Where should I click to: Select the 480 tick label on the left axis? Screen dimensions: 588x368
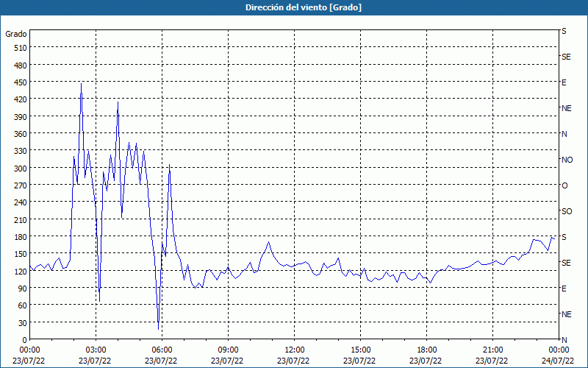click(21, 66)
